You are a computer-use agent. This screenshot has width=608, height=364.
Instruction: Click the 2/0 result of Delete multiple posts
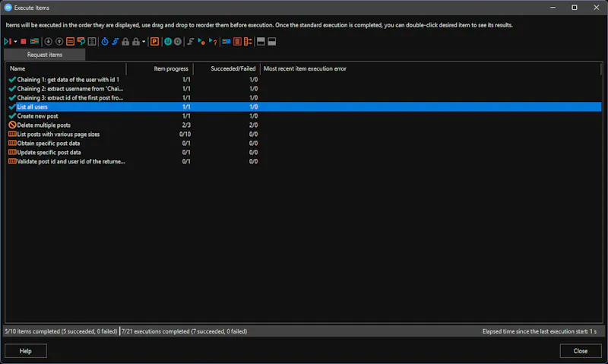click(253, 125)
